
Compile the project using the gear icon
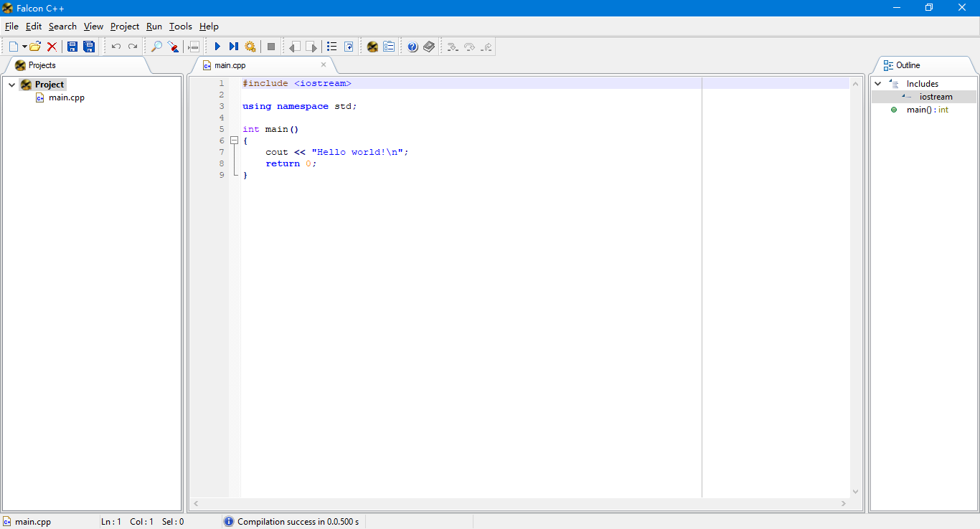(250, 46)
